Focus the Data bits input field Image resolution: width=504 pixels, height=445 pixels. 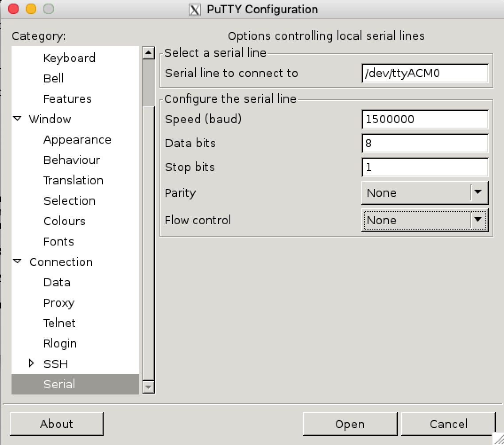425,143
